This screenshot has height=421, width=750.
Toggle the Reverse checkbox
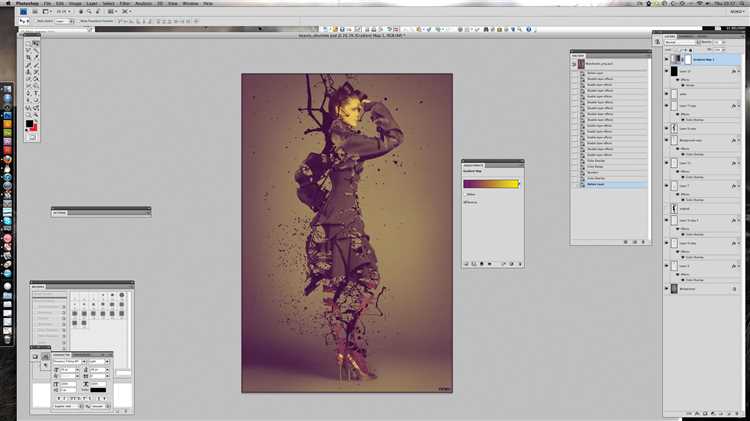pos(464,202)
